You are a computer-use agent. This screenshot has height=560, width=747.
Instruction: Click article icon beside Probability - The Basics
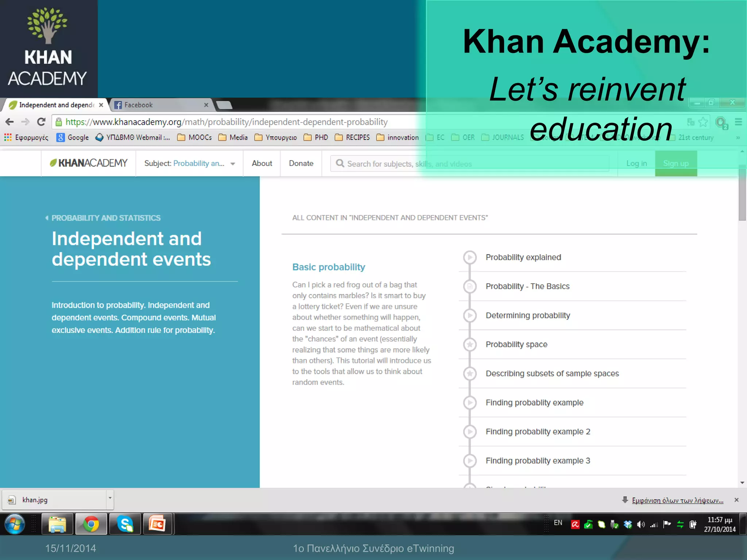pos(470,287)
